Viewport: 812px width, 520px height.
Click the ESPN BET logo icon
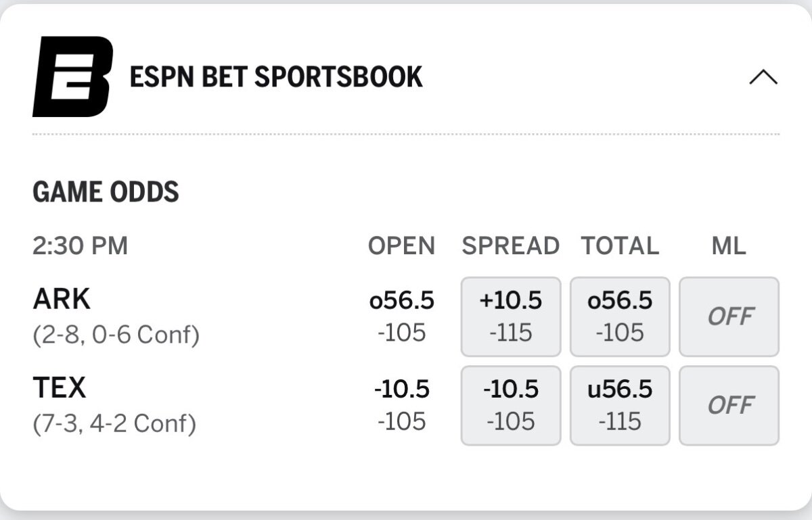click(x=72, y=77)
